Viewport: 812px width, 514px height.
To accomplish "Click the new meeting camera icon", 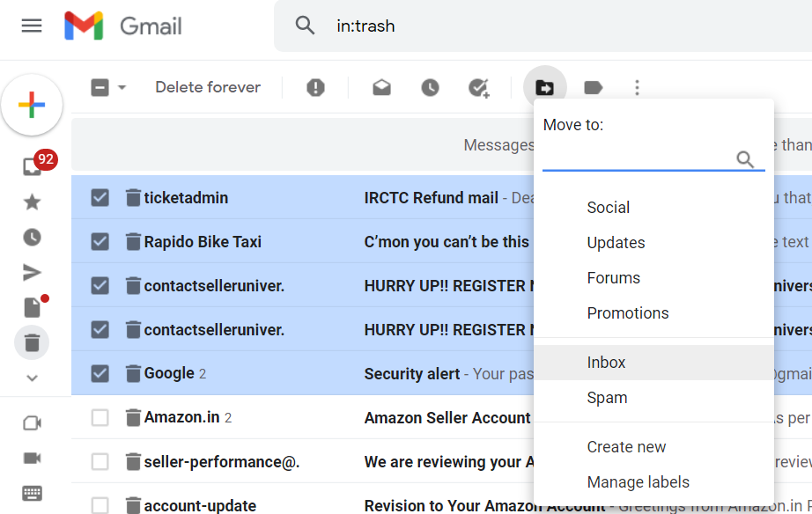I will [32, 423].
